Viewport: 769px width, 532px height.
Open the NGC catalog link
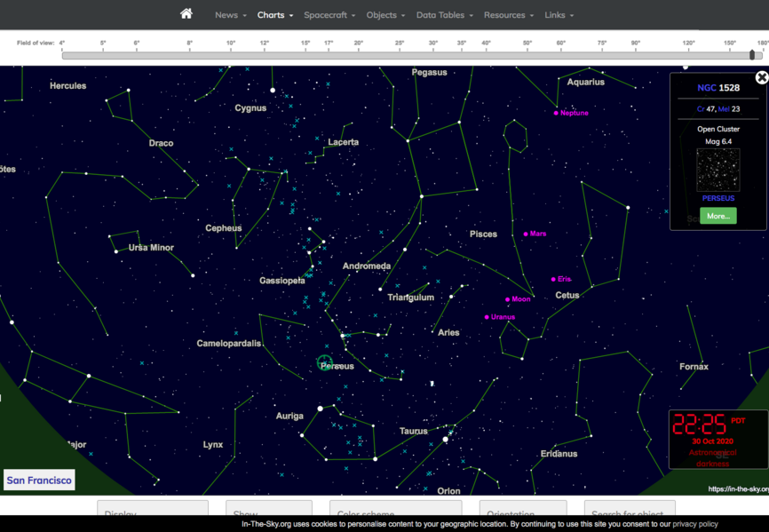(707, 88)
